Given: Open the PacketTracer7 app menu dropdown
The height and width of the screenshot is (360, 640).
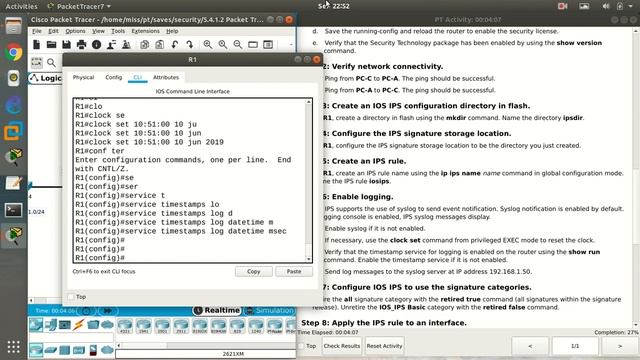Looking at the screenshot, I should 80,6.
